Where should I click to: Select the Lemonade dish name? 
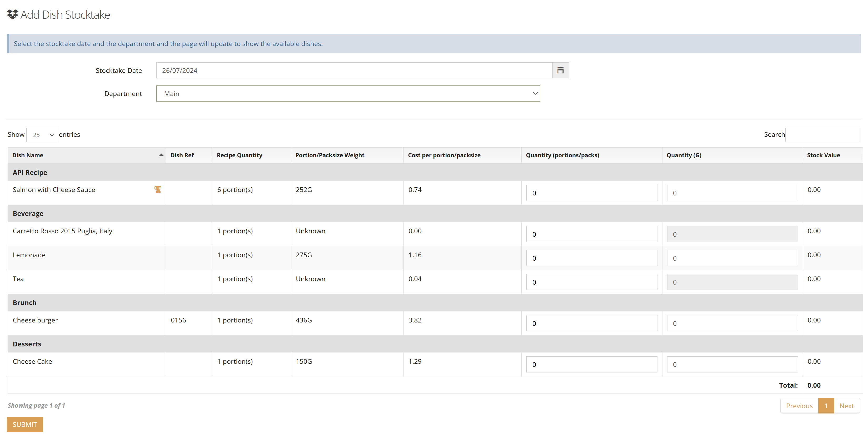[x=29, y=255]
